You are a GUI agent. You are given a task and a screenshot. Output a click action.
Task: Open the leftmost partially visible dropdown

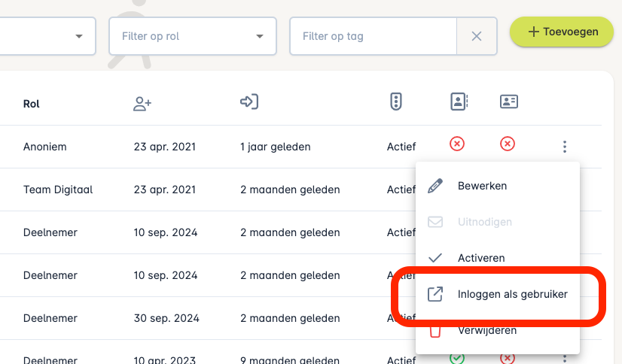pyautogui.click(x=78, y=36)
